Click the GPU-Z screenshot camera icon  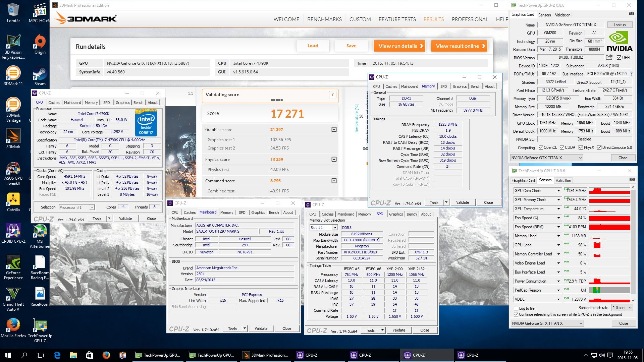click(x=631, y=14)
